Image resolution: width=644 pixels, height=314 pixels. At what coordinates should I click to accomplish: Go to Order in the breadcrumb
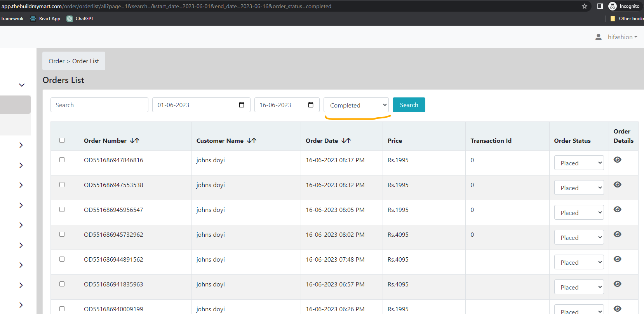pyautogui.click(x=57, y=61)
